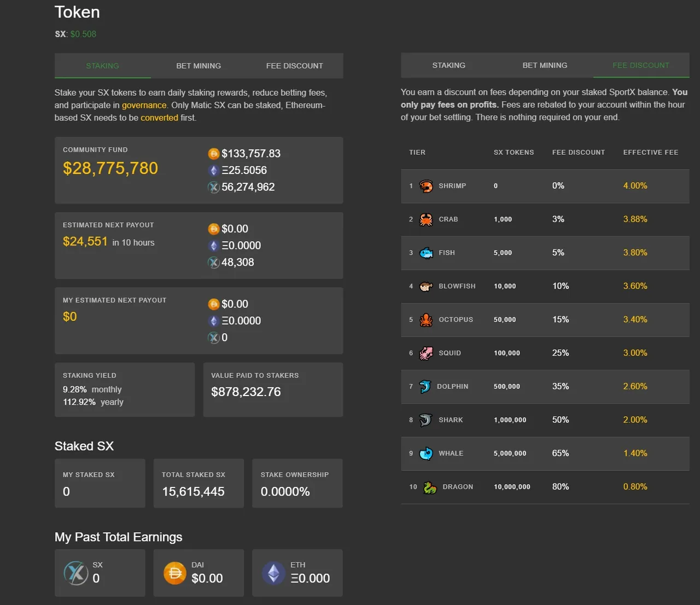
Task: Click estimated payout amount $24,551
Action: click(85, 241)
